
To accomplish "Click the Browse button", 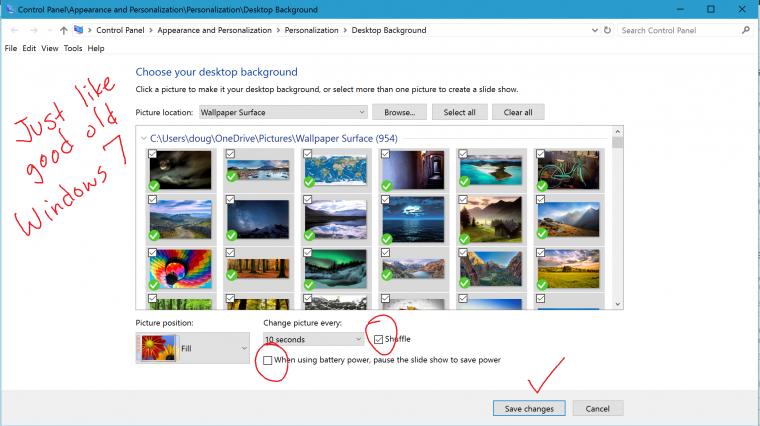I will [400, 112].
